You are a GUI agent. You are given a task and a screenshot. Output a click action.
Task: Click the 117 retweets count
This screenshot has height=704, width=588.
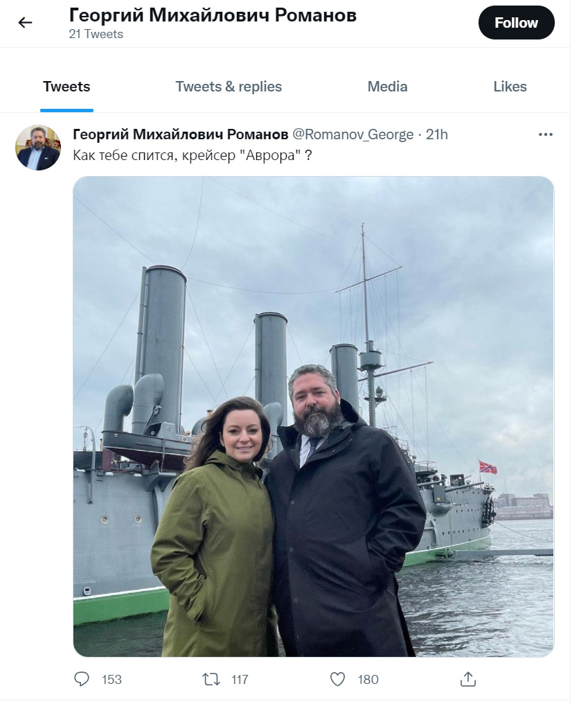coord(240,679)
